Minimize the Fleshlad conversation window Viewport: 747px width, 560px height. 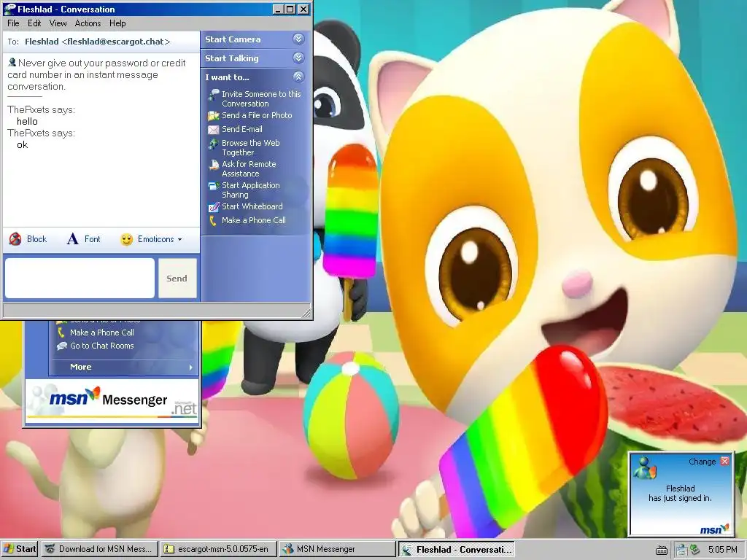[279, 9]
